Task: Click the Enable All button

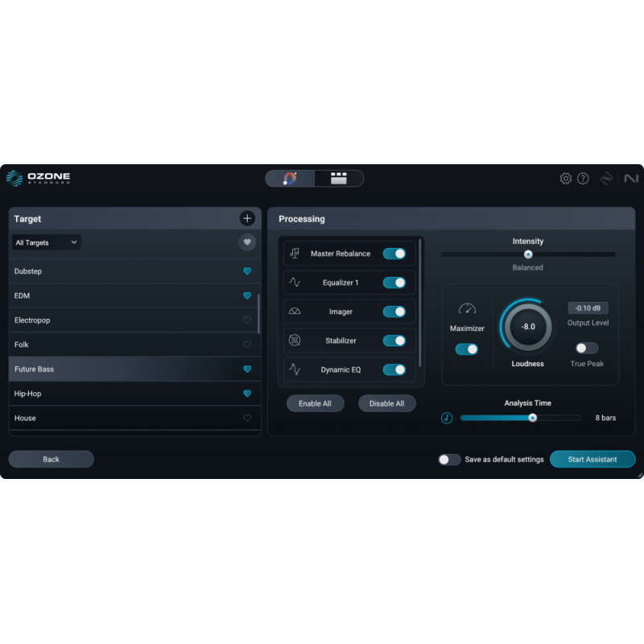Action: coord(315,403)
